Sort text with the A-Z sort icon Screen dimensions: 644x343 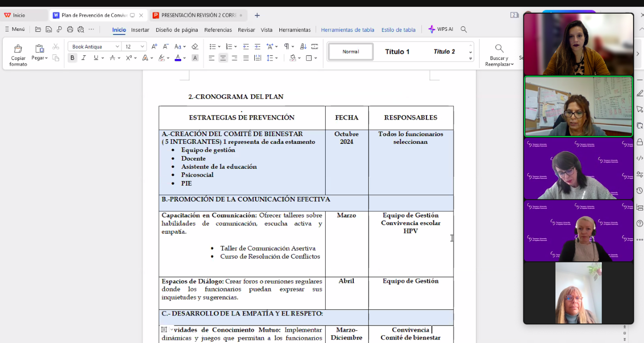pyautogui.click(x=303, y=46)
